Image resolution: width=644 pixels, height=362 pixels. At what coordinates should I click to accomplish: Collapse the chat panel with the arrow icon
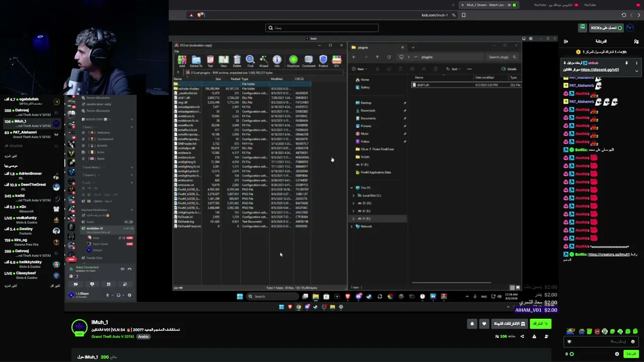(566, 41)
